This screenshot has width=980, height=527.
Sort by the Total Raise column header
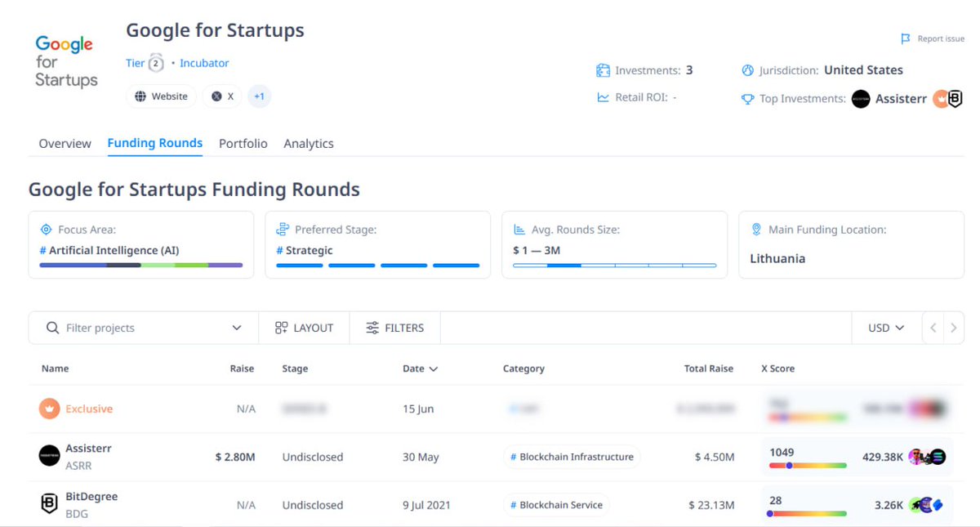709,368
